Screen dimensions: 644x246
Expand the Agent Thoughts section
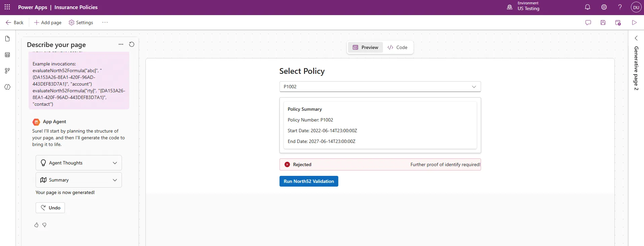click(x=79, y=163)
